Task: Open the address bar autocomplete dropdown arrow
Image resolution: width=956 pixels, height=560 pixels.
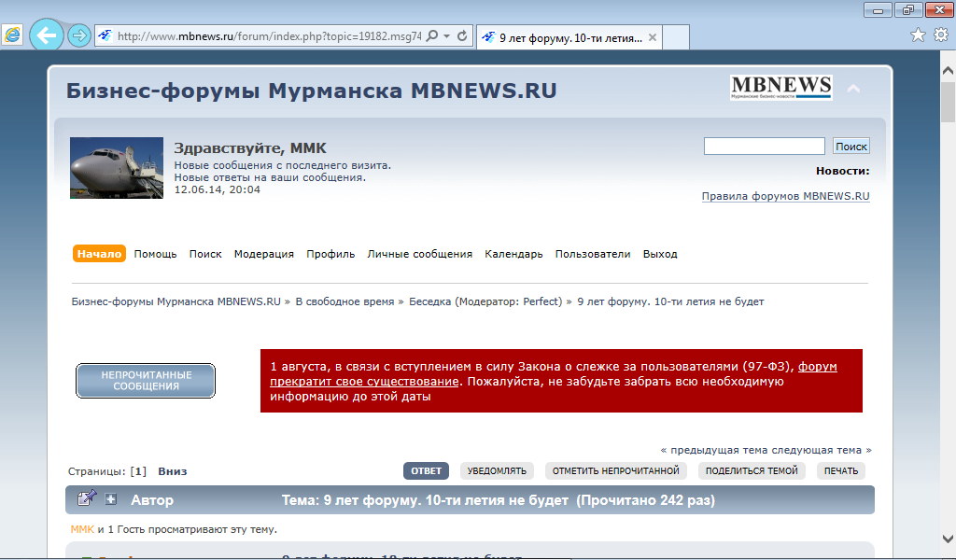Action: click(447, 36)
